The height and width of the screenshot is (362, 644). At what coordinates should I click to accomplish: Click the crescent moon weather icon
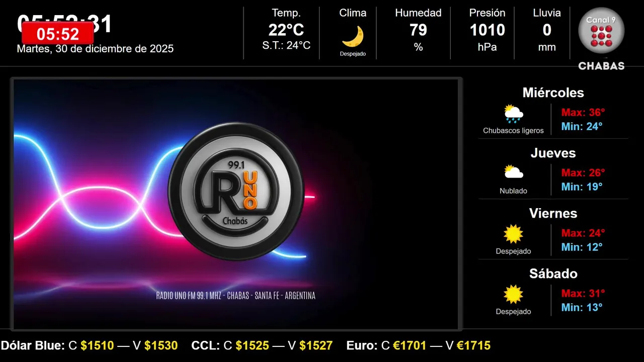[353, 37]
